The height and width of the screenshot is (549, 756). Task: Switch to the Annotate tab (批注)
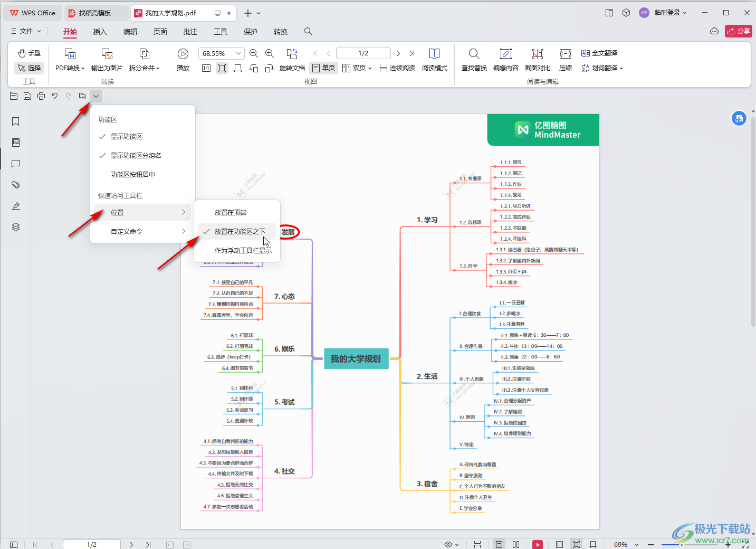(x=190, y=32)
